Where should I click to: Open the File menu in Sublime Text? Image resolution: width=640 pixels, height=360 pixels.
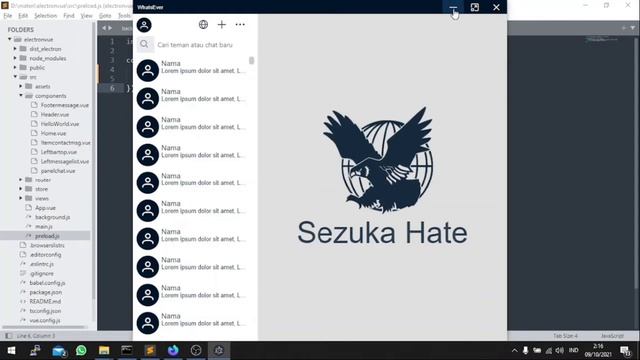tap(8, 16)
